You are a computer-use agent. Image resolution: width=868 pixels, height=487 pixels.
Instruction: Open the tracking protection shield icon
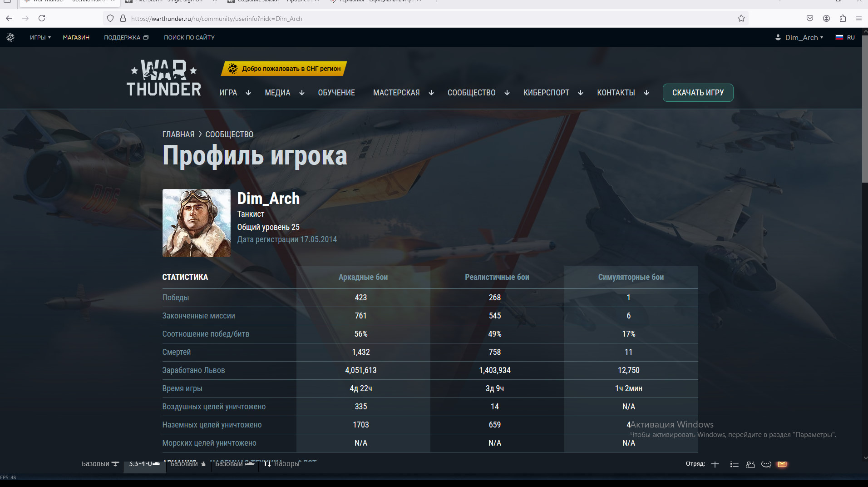pyautogui.click(x=110, y=19)
